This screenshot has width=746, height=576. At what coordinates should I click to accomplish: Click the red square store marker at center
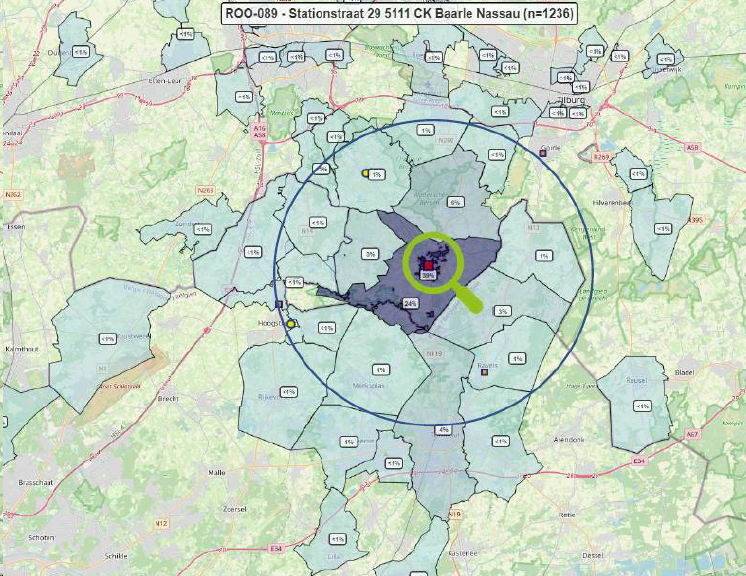point(428,265)
